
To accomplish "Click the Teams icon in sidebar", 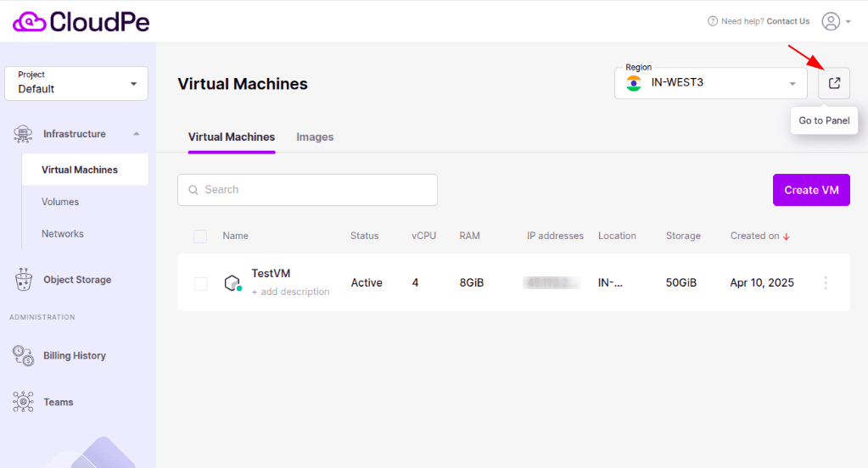I will coord(23,402).
